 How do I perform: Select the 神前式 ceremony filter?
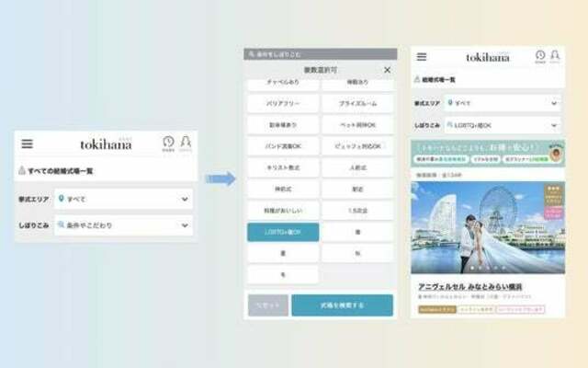(283, 190)
